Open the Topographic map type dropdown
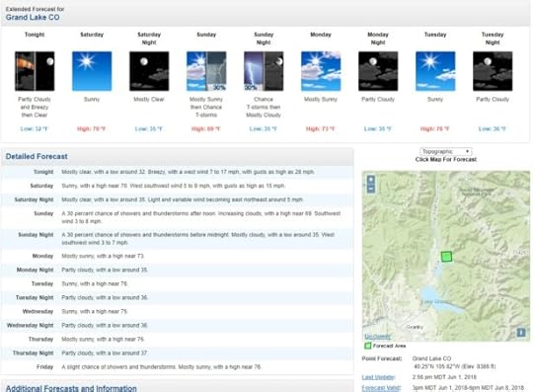 (x=445, y=151)
